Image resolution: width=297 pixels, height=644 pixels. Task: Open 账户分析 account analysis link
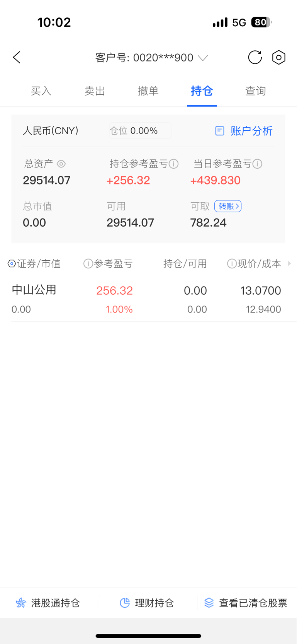pos(244,131)
